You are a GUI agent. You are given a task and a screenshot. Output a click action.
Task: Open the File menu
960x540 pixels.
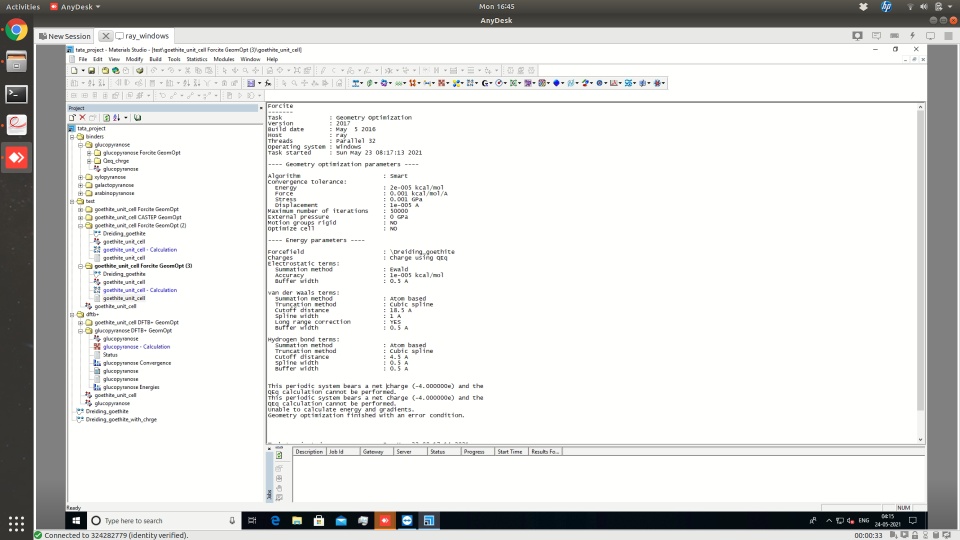[x=83, y=59]
